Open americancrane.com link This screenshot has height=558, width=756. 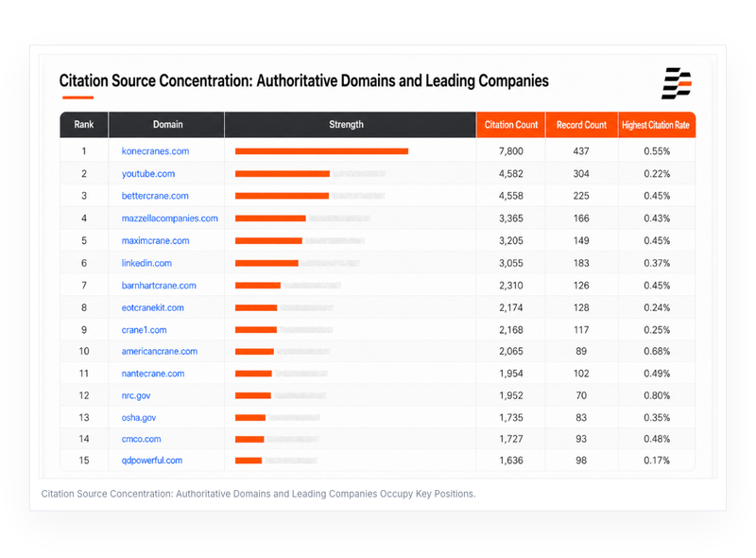[159, 351]
